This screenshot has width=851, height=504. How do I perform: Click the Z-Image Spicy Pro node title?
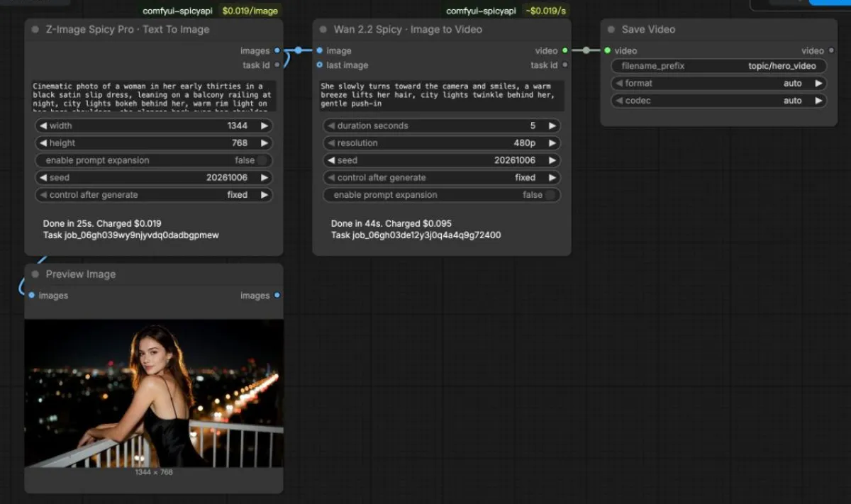pyautogui.click(x=128, y=30)
